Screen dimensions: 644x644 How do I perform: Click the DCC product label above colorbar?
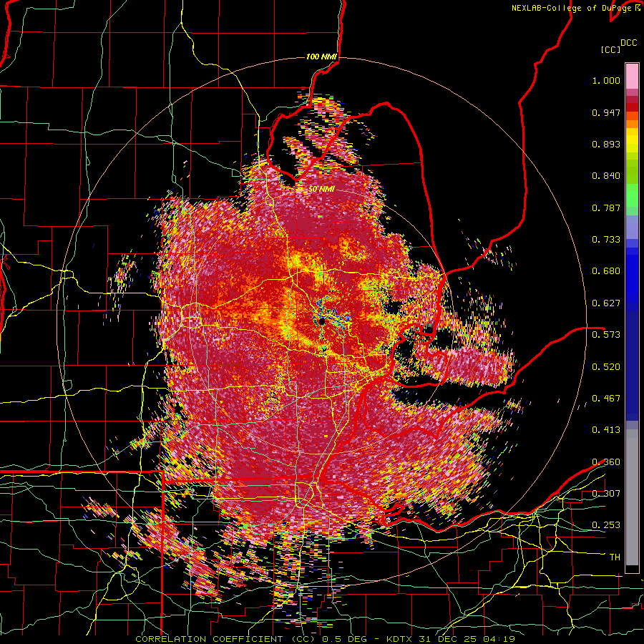point(628,43)
